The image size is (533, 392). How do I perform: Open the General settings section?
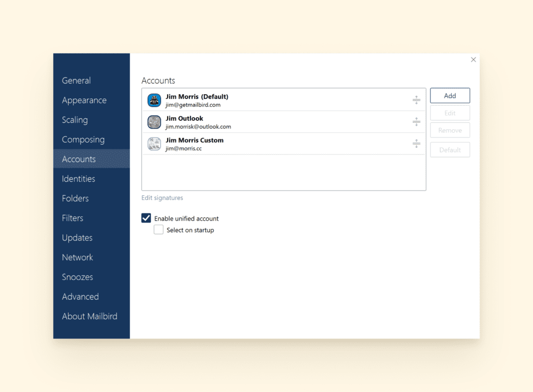coord(76,81)
